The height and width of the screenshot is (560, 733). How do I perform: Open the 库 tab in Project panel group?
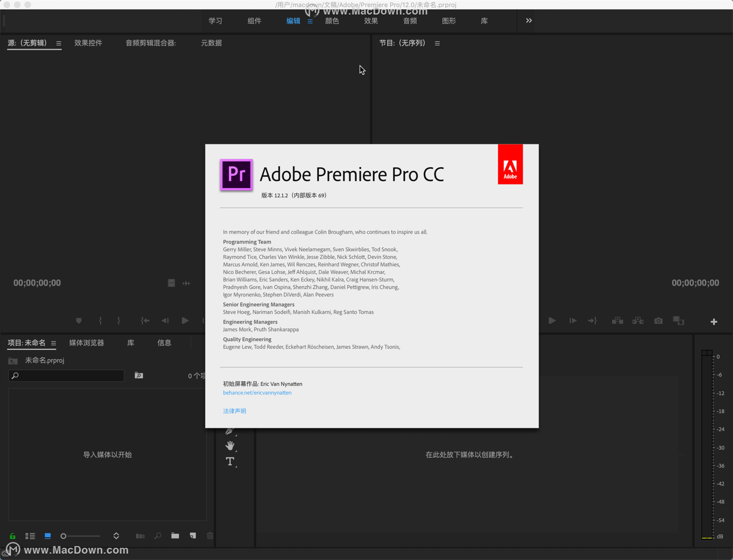131,343
